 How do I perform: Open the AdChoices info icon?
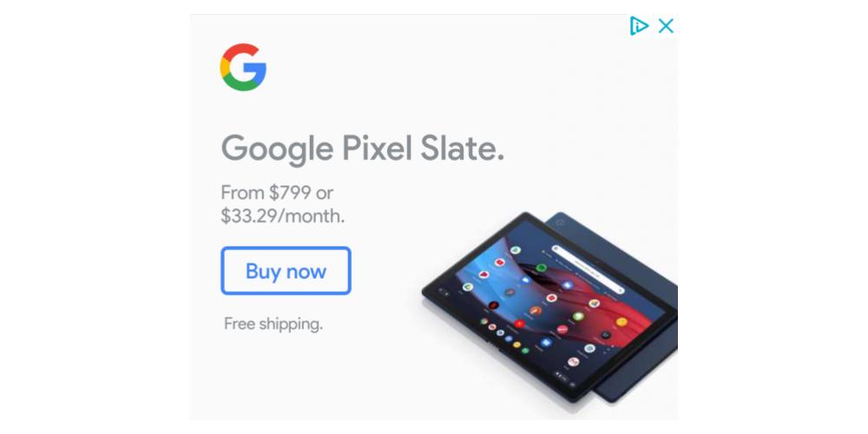pyautogui.click(x=638, y=25)
